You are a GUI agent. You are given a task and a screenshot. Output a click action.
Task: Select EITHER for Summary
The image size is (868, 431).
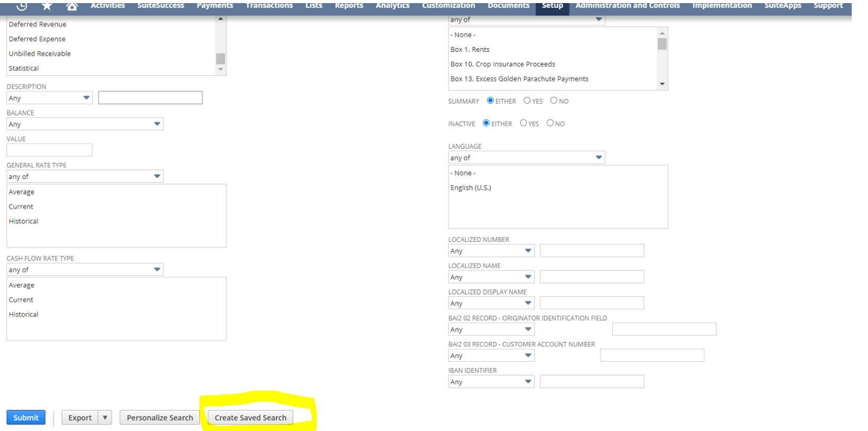pos(490,101)
